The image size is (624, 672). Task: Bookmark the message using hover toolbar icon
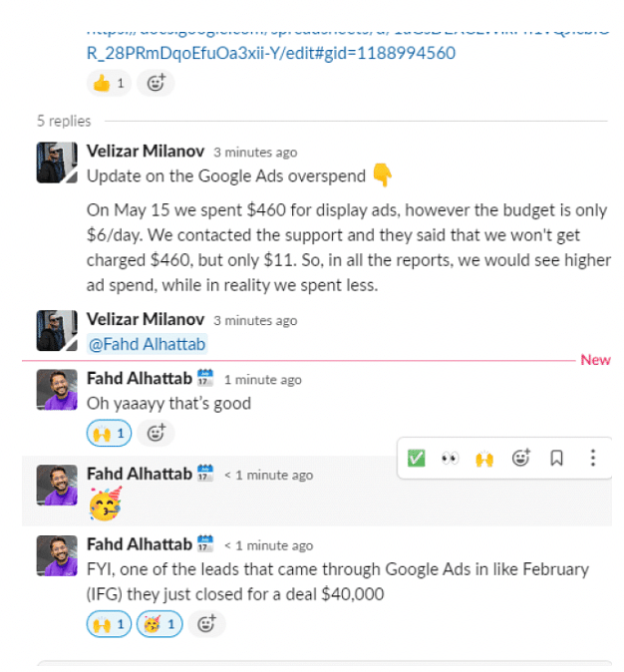tap(557, 458)
